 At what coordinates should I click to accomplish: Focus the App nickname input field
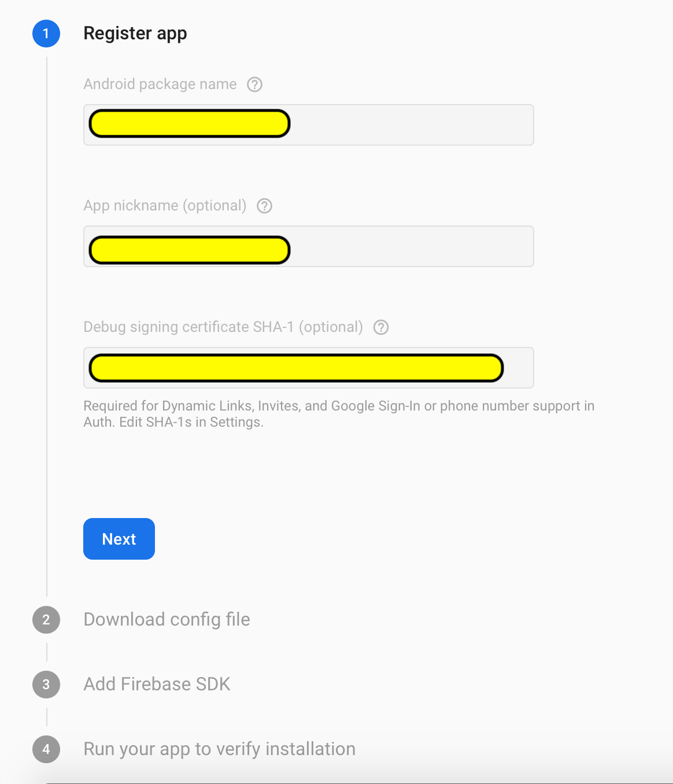click(x=308, y=246)
